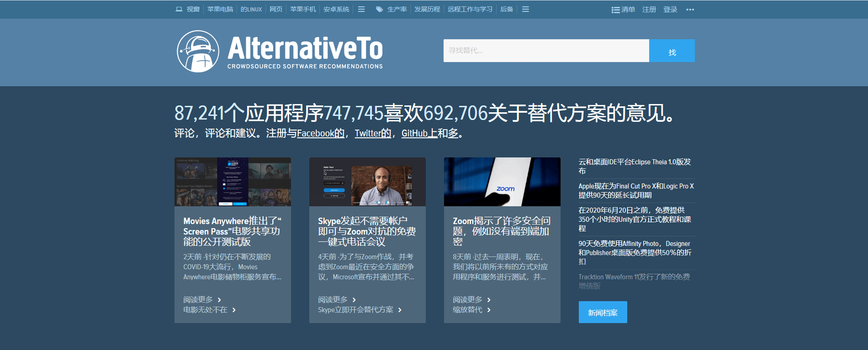Click the tag icon before 生产率

click(x=379, y=9)
